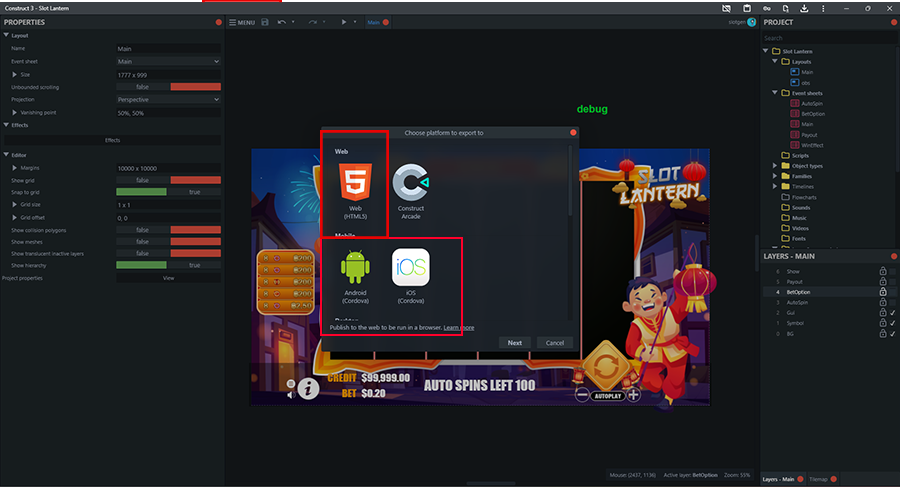Image resolution: width=900 pixels, height=489 pixels.
Task: Click the Effects button in properties
Action: coord(112,140)
